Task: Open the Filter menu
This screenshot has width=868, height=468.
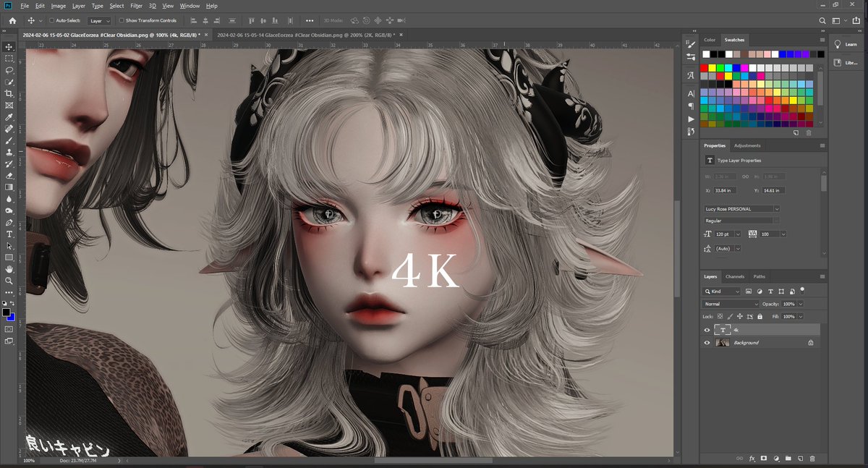Action: click(136, 6)
